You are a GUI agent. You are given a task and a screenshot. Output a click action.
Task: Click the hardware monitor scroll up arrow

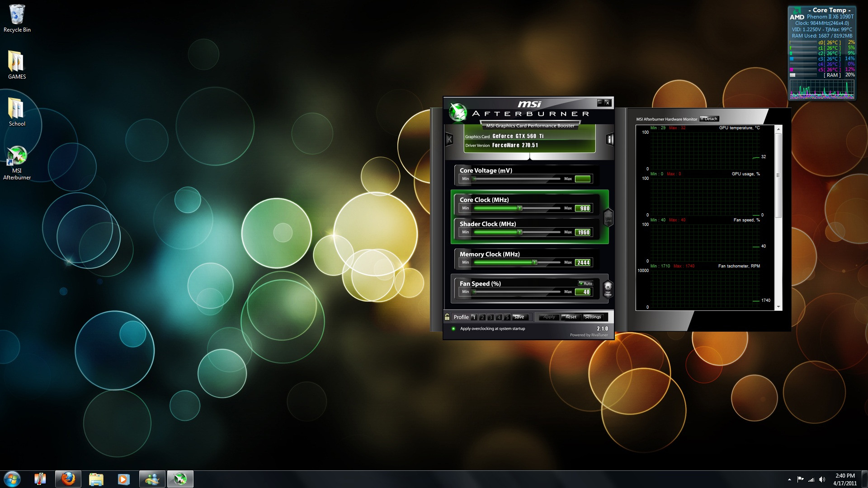(778, 129)
